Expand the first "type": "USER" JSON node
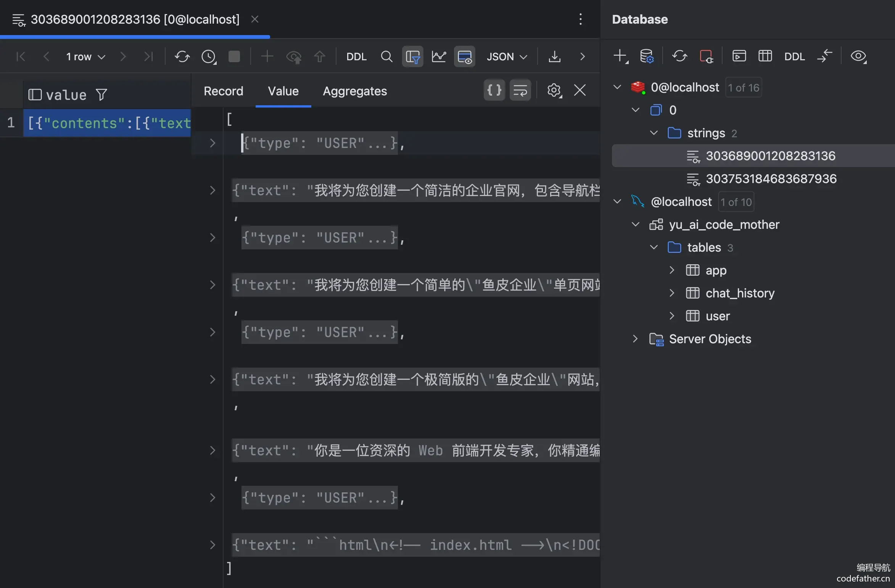The image size is (895, 588). 212,143
